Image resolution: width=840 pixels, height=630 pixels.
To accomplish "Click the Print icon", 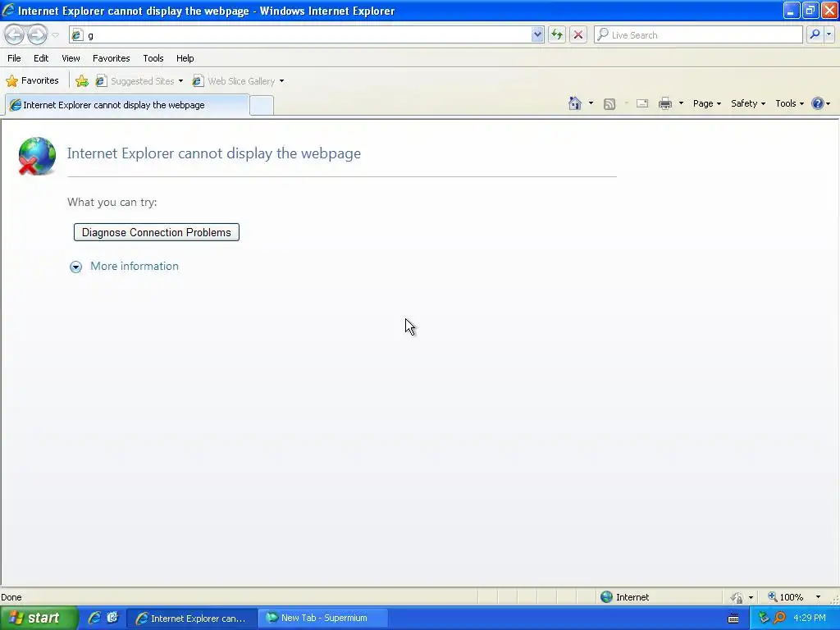I will [x=665, y=103].
